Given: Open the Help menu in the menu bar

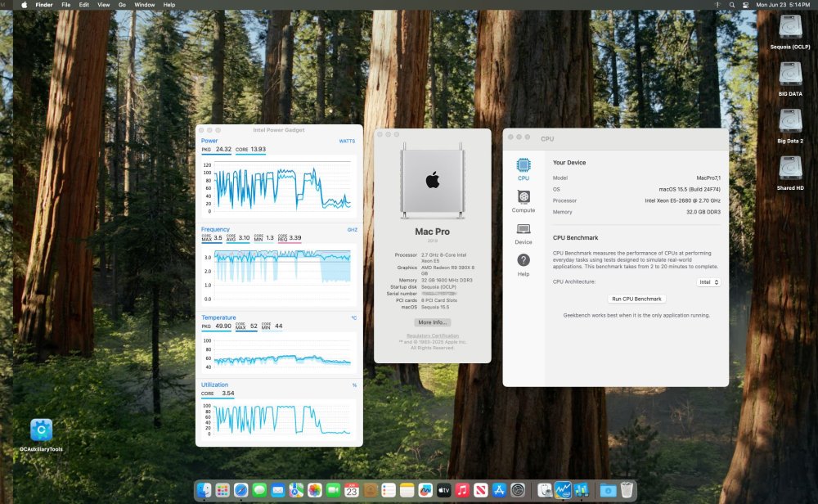Looking at the screenshot, I should (x=169, y=5).
